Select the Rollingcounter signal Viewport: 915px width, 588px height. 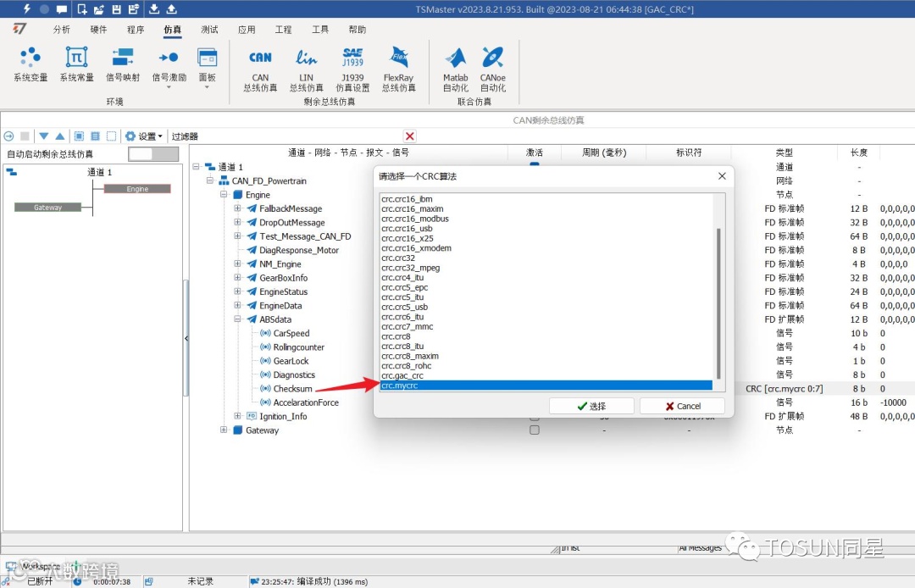(299, 347)
